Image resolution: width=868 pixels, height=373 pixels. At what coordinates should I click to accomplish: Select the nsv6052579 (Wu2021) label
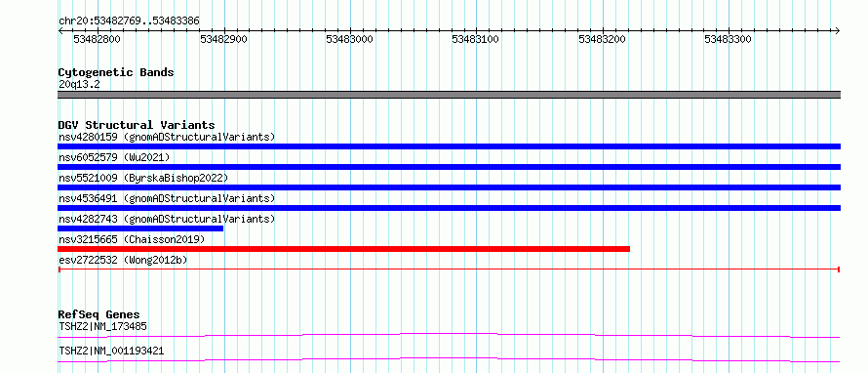point(114,157)
